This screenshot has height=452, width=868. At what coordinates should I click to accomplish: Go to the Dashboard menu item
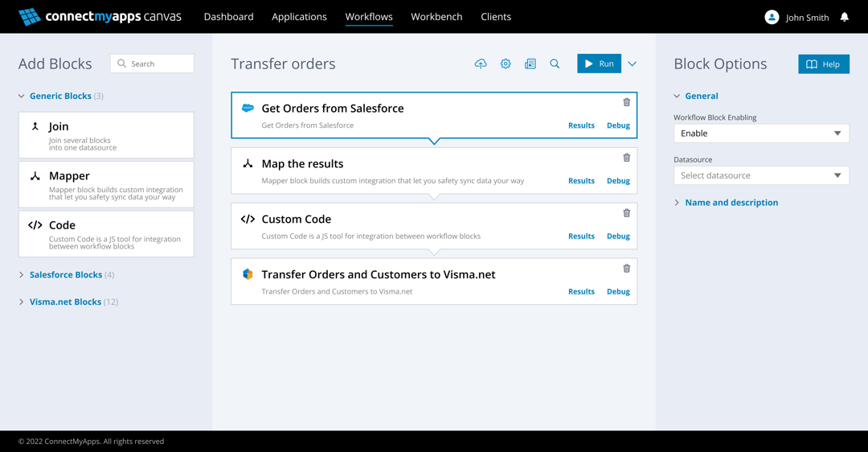(228, 17)
